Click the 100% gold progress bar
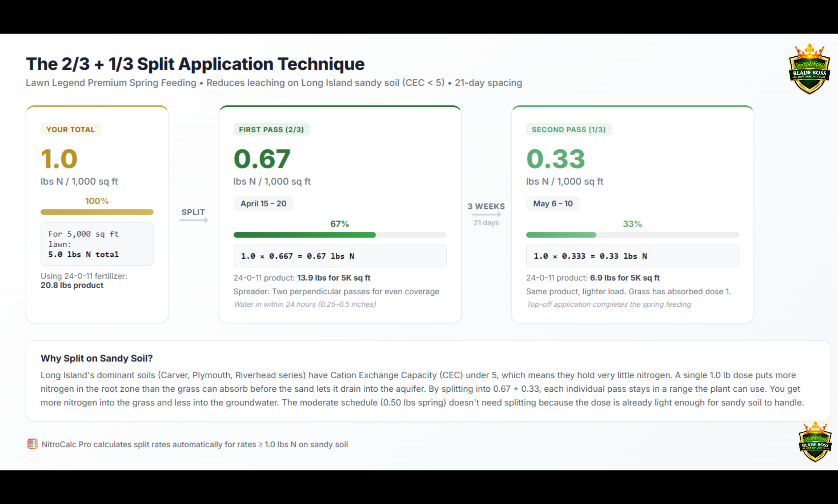The width and height of the screenshot is (838, 504). (x=97, y=212)
